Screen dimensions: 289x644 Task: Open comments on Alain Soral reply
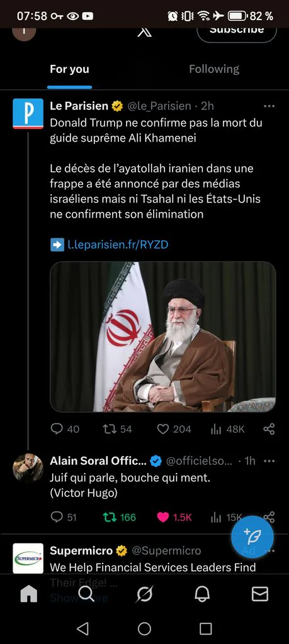point(64,517)
